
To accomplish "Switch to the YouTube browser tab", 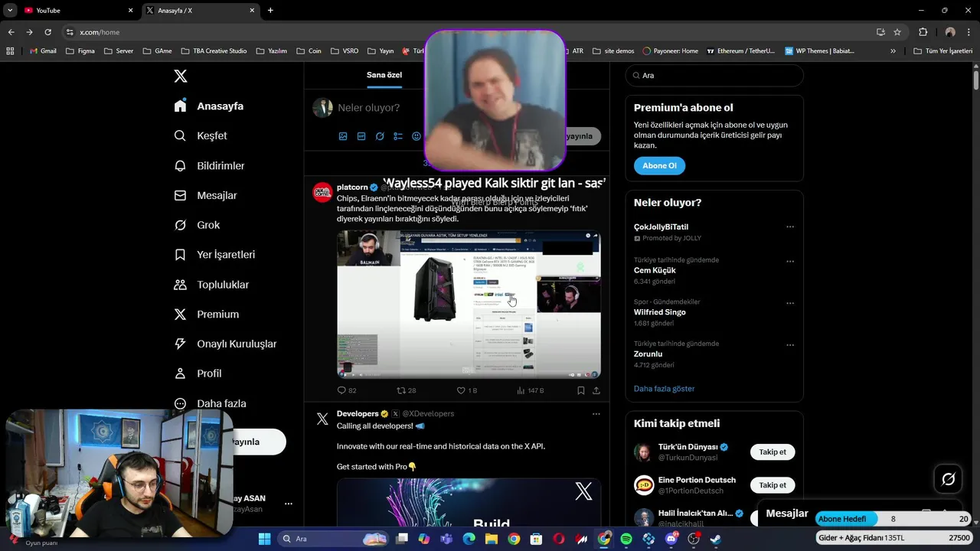I will click(x=77, y=10).
